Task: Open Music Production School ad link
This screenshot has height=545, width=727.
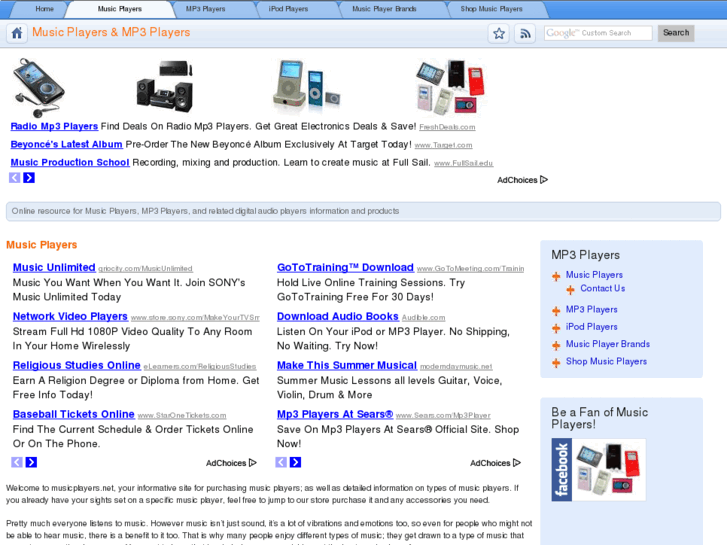Action: 70,162
